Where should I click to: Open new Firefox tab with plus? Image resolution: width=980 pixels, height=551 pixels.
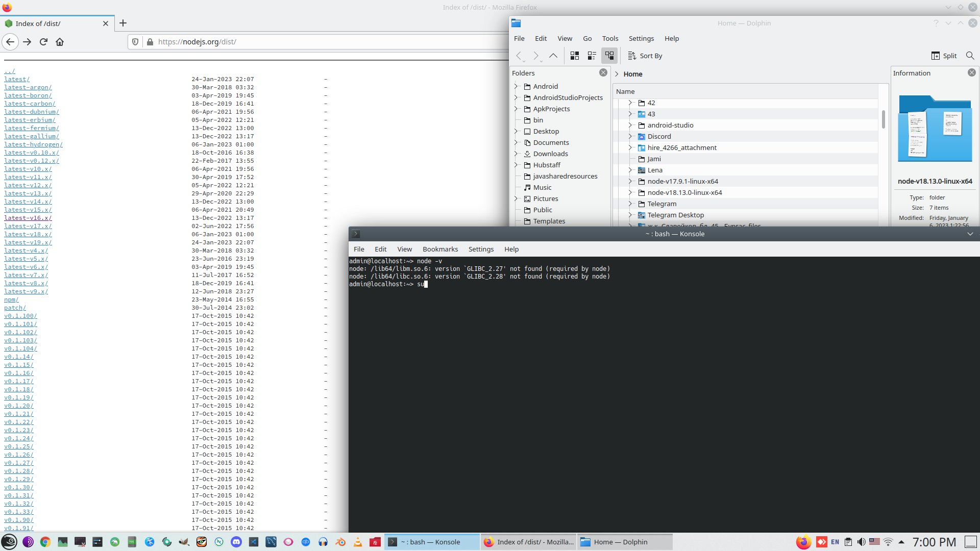point(123,23)
